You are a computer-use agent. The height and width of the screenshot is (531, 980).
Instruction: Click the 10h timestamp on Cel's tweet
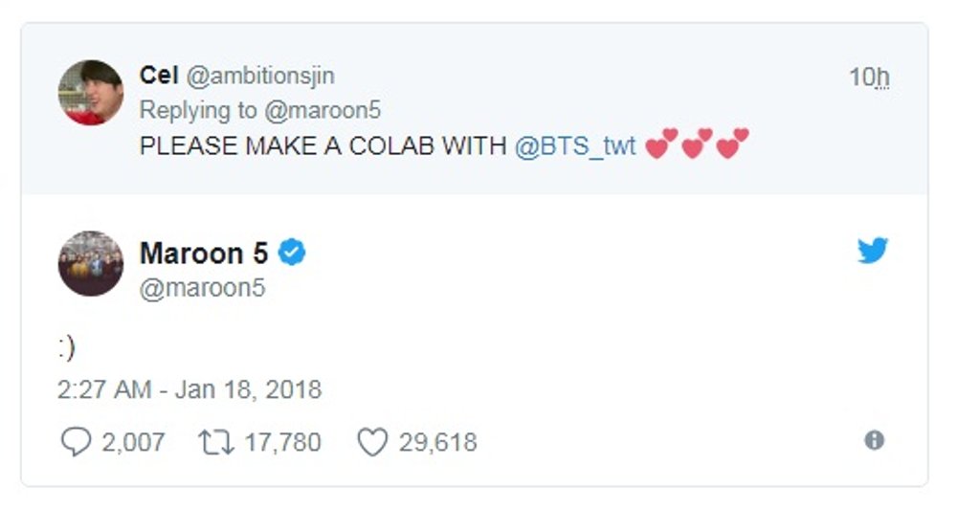[868, 77]
